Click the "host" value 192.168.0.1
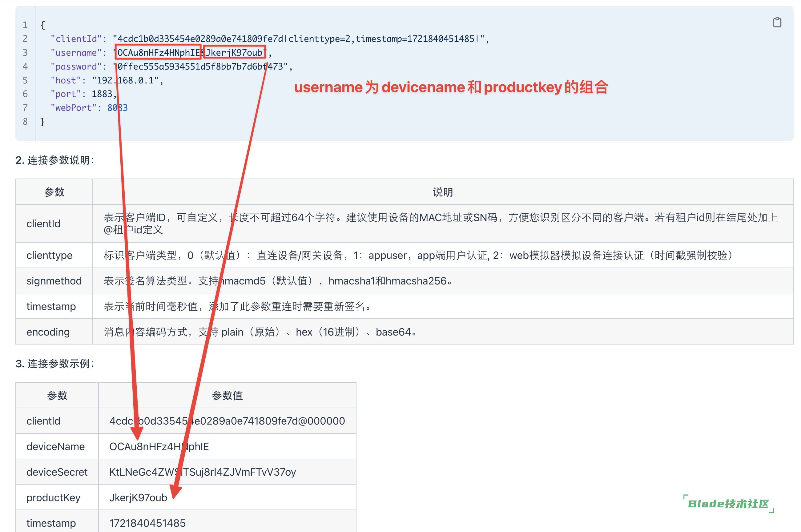801x532 pixels. [125, 80]
